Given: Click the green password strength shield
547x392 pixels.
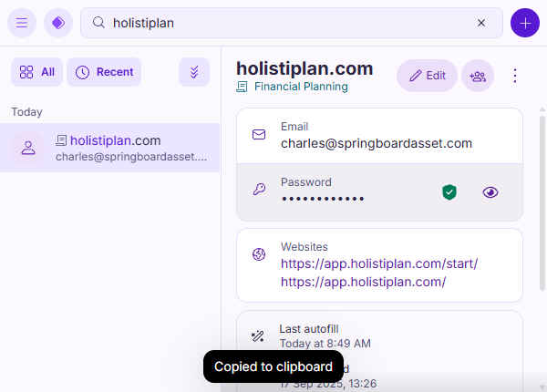Looking at the screenshot, I should coord(449,191).
